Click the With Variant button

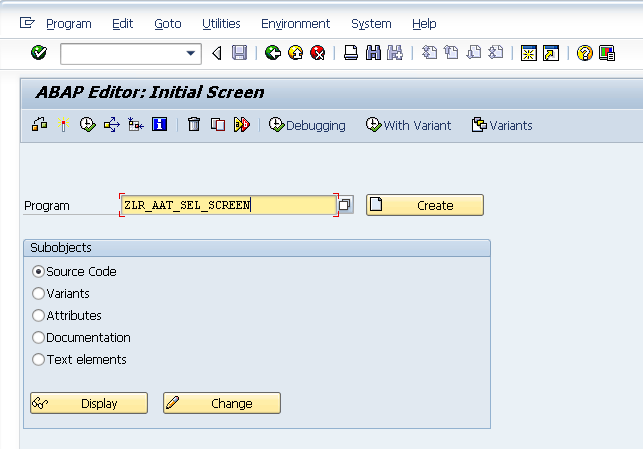point(408,125)
